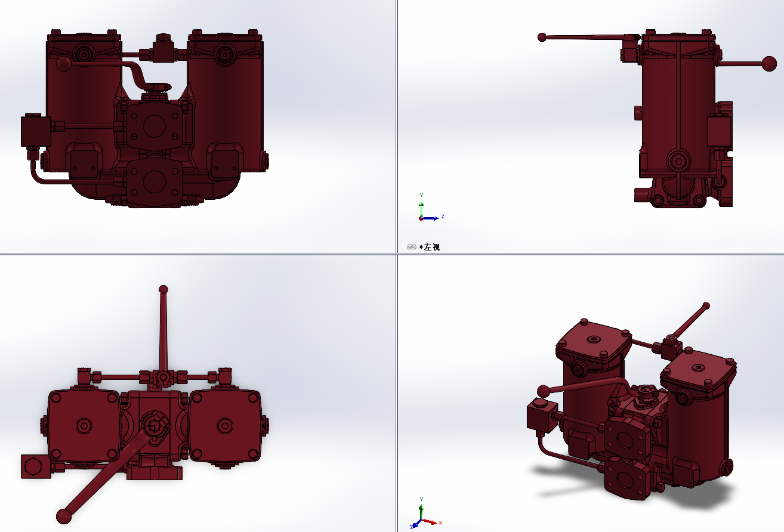This screenshot has width=784, height=532.
Task: Click the link-views chain icon beside *左视
Action: tap(412, 247)
